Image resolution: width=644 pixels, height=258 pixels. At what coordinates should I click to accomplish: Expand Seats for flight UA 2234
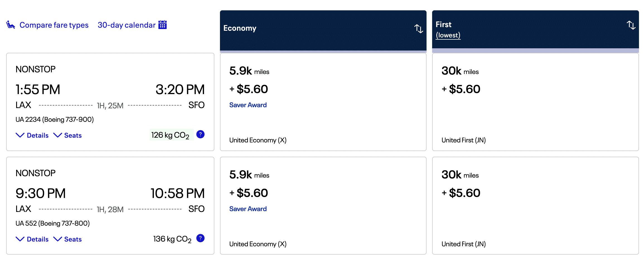pos(67,135)
